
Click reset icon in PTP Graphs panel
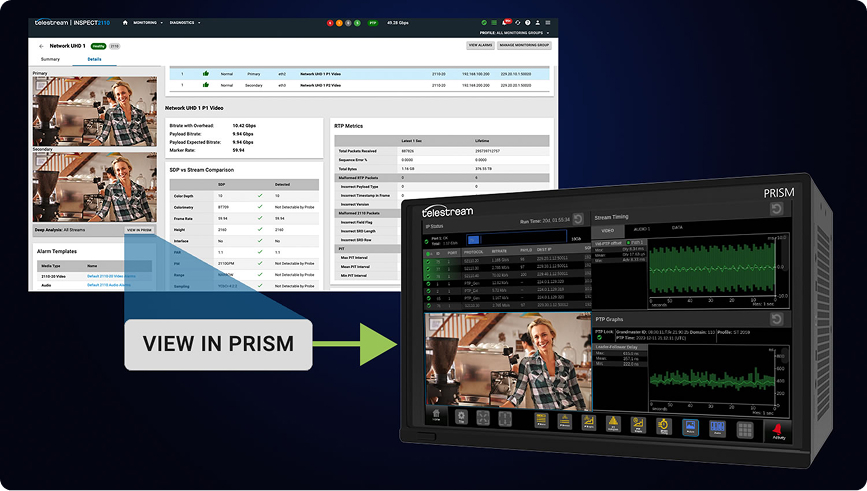tap(776, 319)
